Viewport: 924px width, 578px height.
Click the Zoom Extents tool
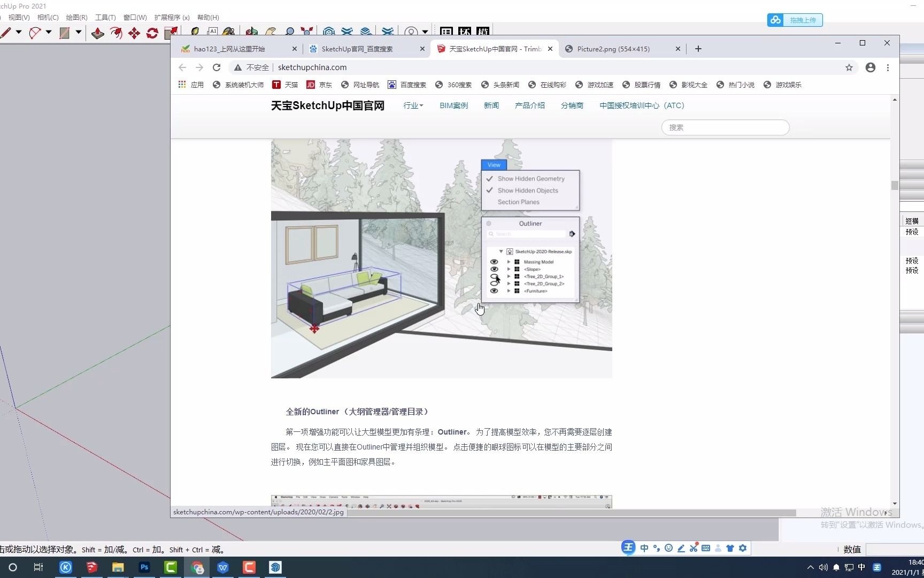[307, 32]
